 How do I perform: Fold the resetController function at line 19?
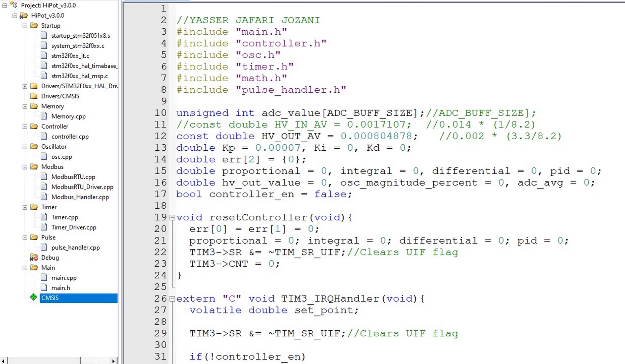click(172, 218)
